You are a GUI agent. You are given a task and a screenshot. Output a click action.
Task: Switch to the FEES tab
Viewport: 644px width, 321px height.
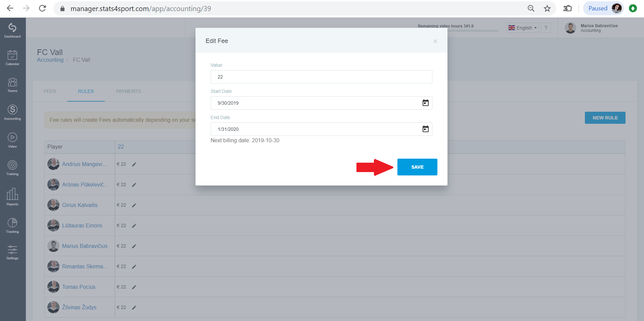50,91
